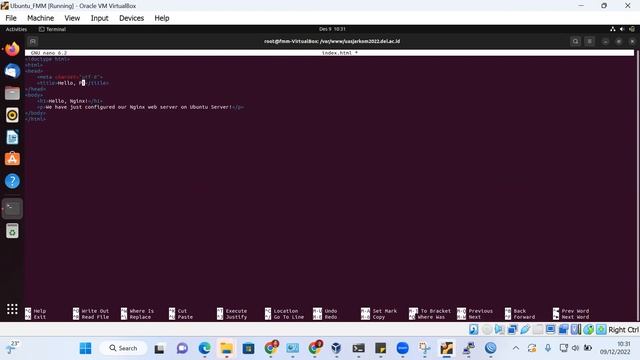Image resolution: width=640 pixels, height=360 pixels.
Task: Open Snipping Tool from the taskbar
Action: 424,348
